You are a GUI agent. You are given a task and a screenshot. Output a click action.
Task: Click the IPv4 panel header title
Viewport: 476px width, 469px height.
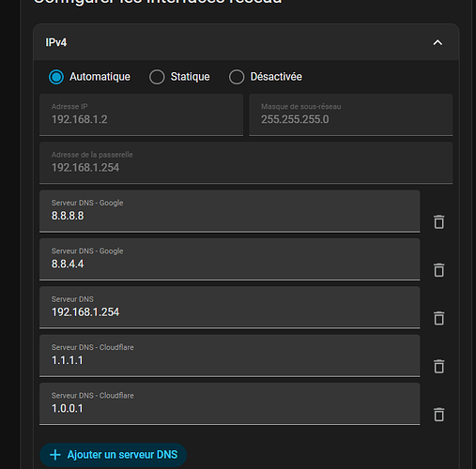(x=56, y=42)
